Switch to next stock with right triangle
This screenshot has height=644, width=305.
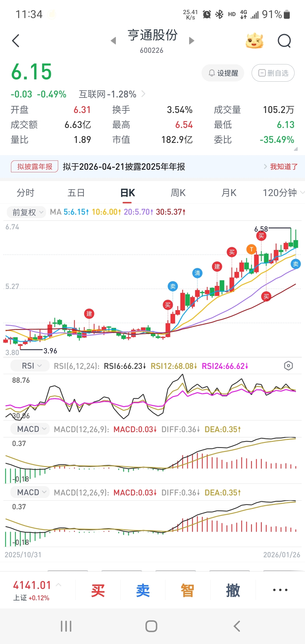[x=192, y=41]
